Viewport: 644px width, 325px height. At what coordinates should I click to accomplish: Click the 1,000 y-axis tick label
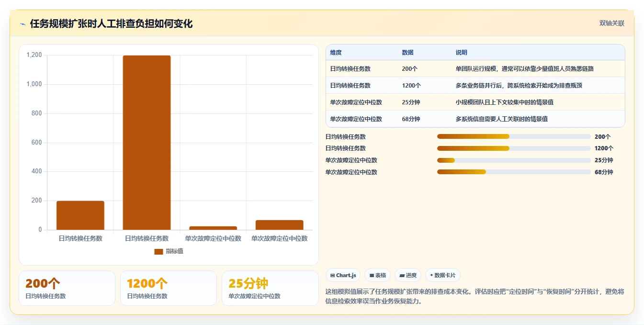coord(34,84)
